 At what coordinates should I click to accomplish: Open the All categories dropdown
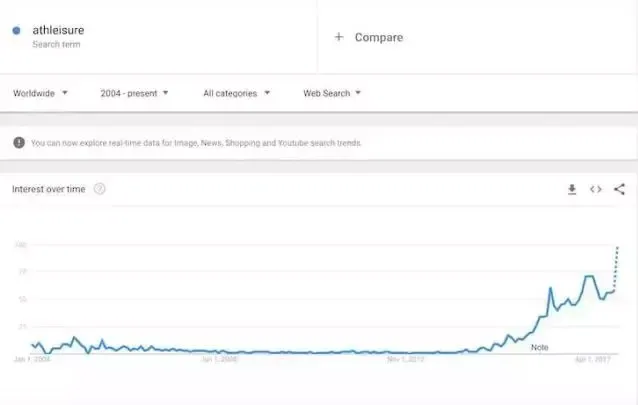click(x=236, y=93)
